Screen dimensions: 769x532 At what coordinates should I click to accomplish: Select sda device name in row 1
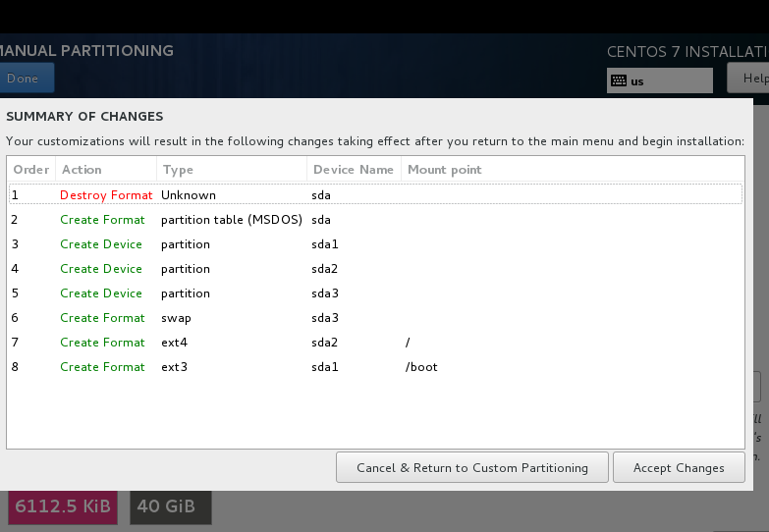[x=321, y=195]
